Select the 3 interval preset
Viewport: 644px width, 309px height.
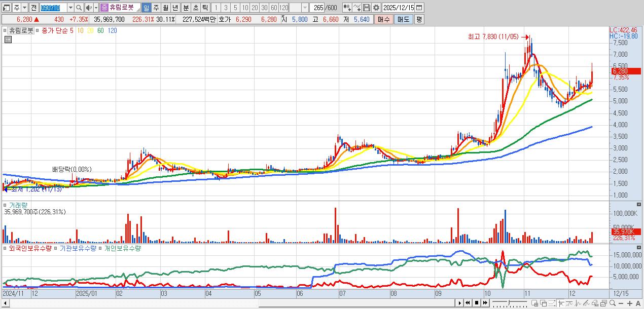(x=226, y=8)
